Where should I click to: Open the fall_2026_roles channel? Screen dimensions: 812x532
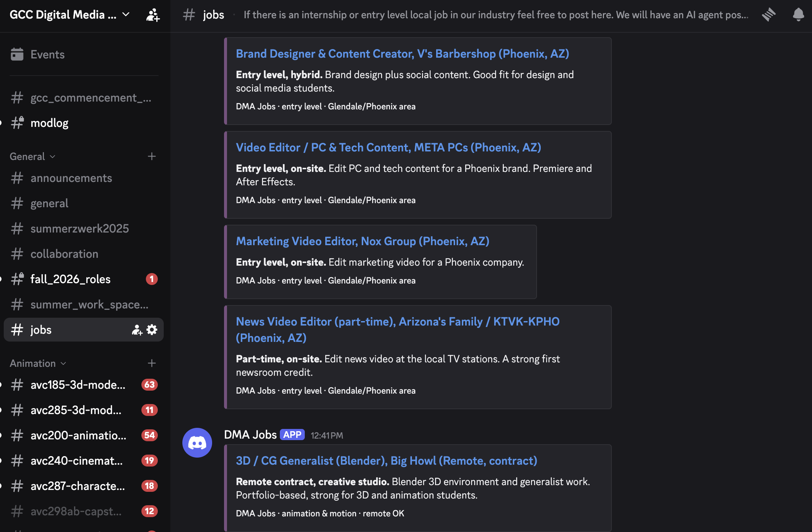point(84,279)
